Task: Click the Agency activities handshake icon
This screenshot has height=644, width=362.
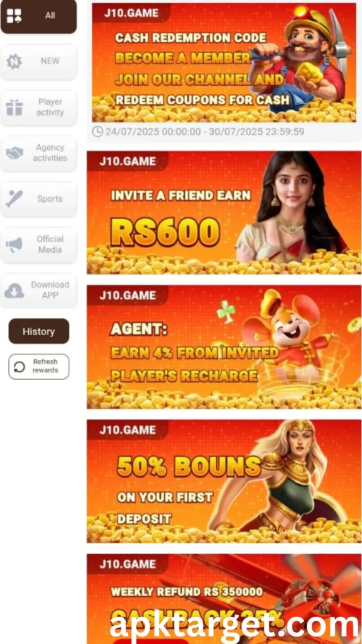Action: [14, 153]
